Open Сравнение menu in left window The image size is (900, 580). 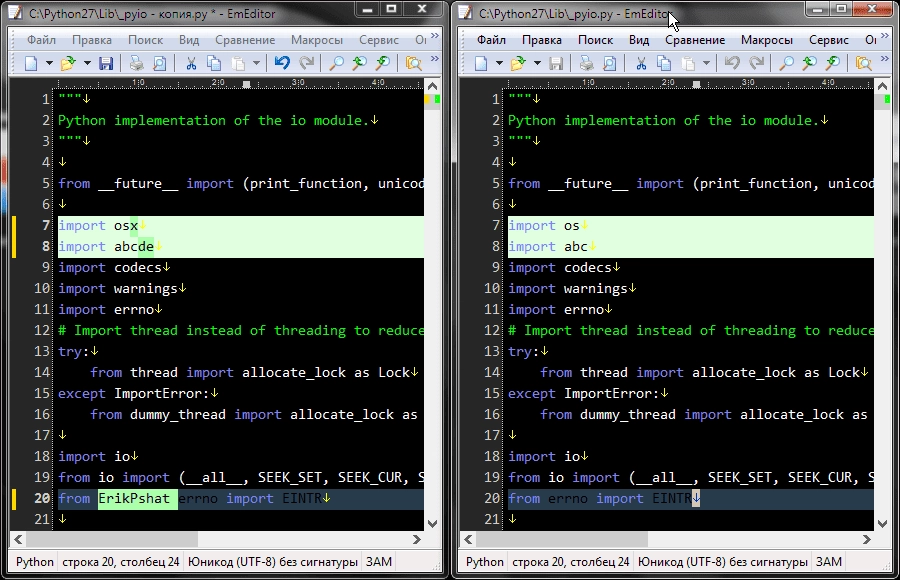[245, 40]
